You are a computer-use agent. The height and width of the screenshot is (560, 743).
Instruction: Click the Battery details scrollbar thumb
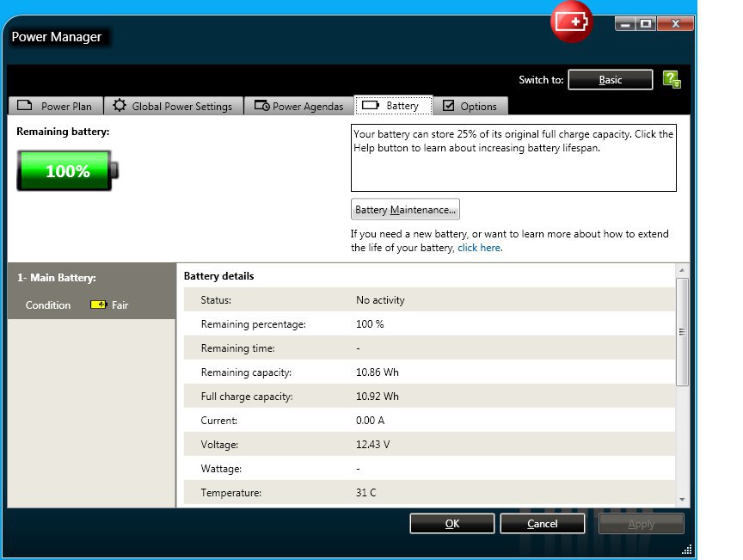point(682,332)
